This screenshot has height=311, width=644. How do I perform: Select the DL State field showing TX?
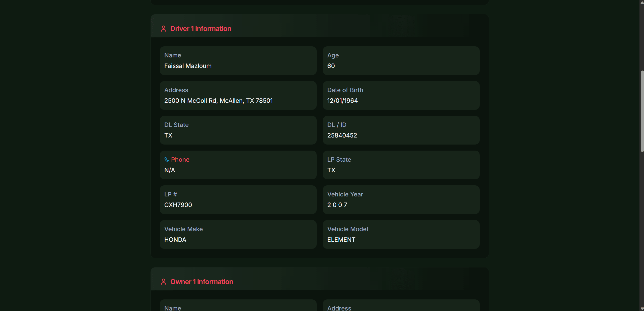[x=238, y=130]
